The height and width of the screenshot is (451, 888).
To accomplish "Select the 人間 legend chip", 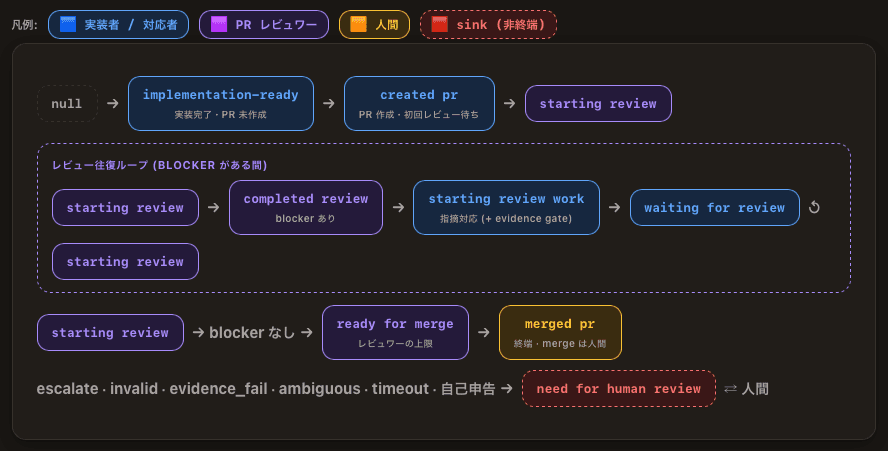I will 374,24.
